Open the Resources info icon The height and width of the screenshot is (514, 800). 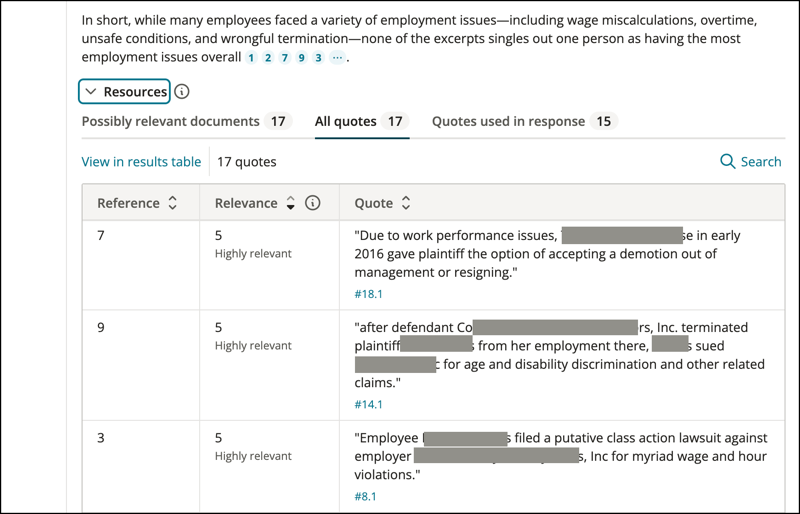click(x=182, y=91)
